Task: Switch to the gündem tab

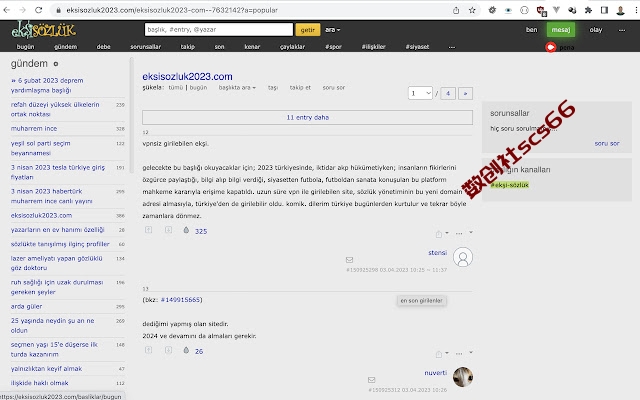Action: tap(65, 47)
